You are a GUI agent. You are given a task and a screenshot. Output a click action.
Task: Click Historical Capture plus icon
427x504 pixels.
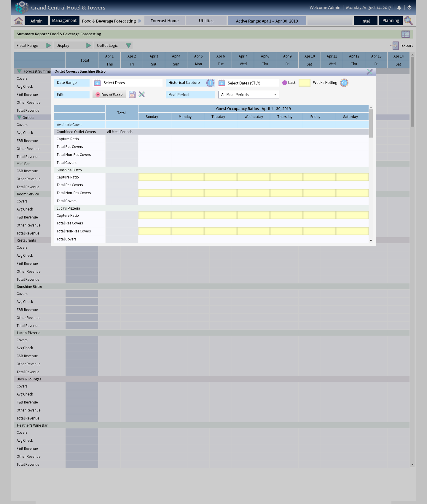point(211,83)
